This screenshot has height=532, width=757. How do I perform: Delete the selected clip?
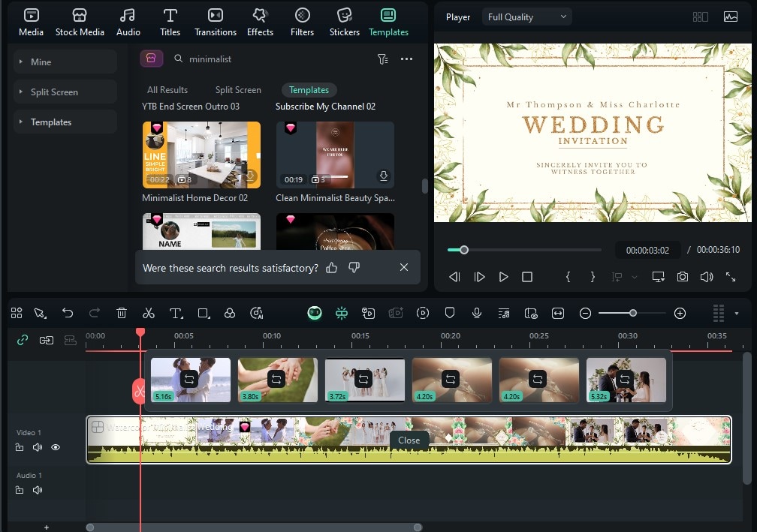(121, 313)
